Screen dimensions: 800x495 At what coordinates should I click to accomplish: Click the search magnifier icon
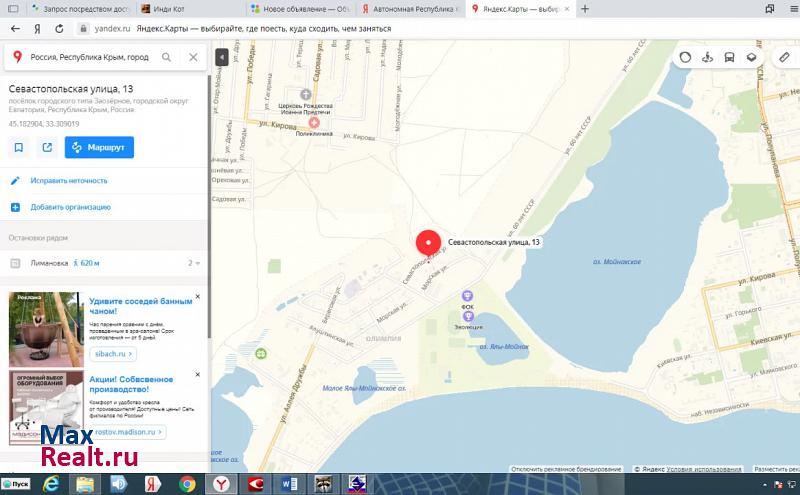[x=166, y=57]
